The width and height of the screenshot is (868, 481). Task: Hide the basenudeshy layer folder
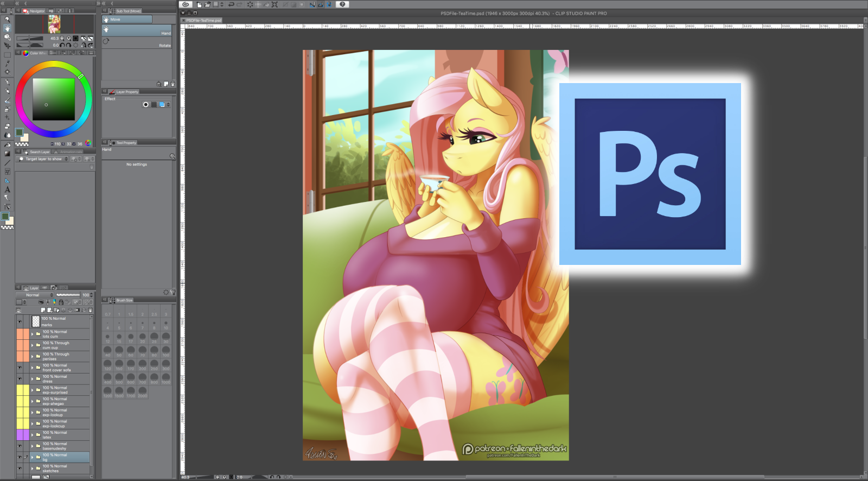pos(20,446)
